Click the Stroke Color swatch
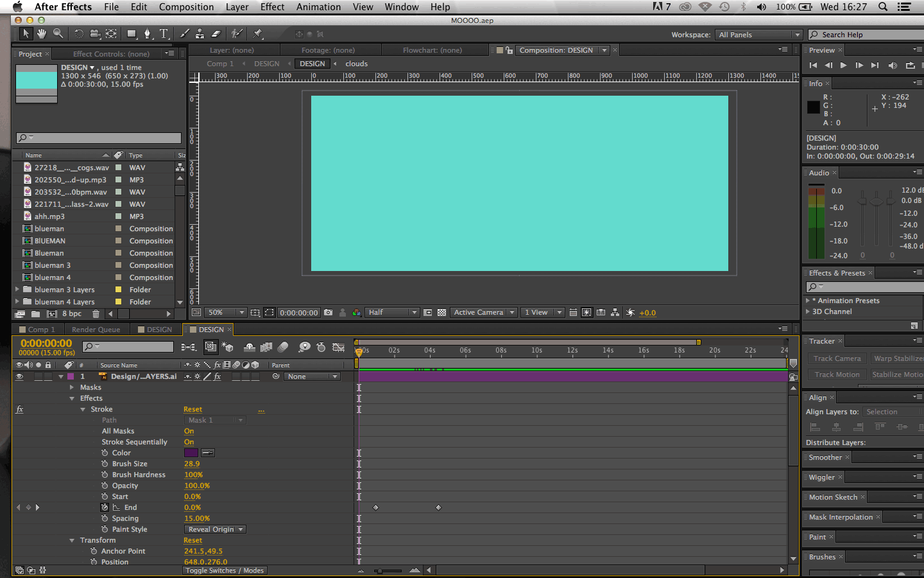This screenshot has width=924, height=578. (191, 453)
